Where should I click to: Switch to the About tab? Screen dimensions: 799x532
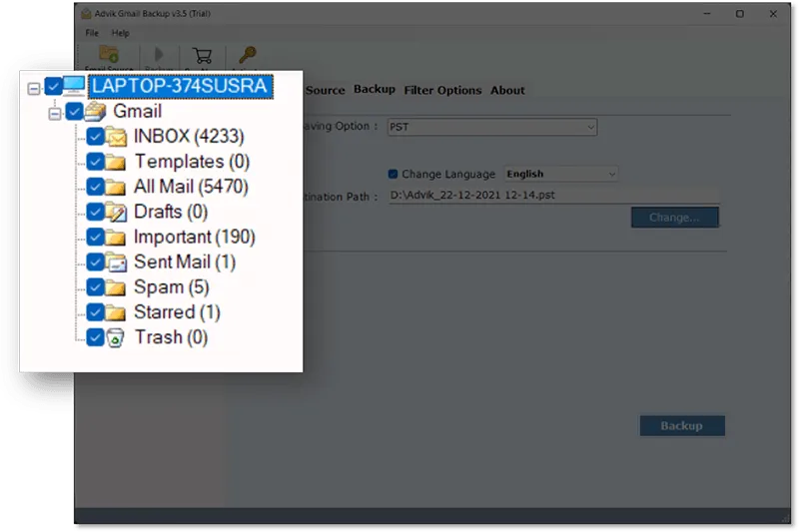point(507,90)
